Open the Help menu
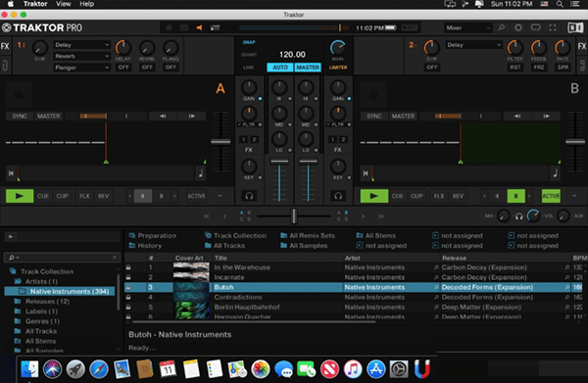 (x=86, y=4)
